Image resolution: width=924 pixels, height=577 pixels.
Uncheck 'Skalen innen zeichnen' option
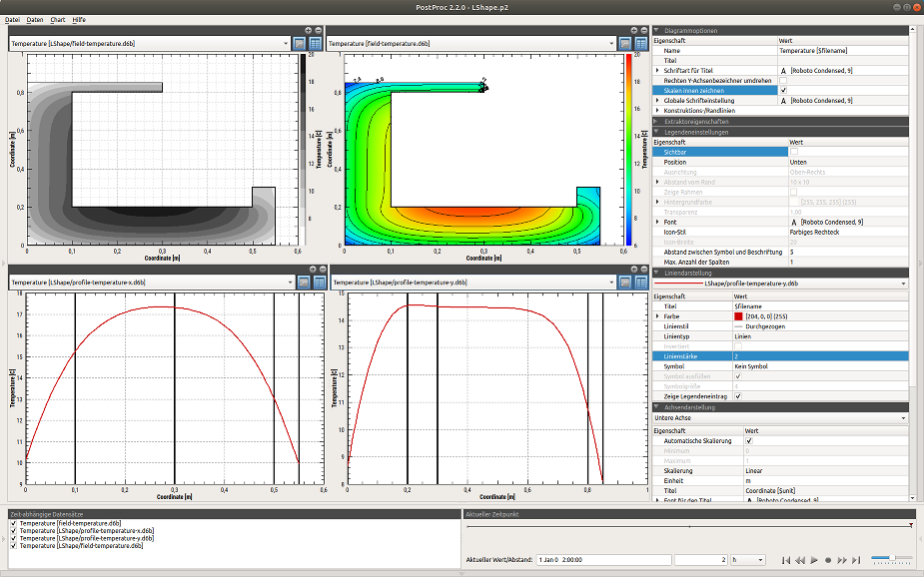pyautogui.click(x=783, y=91)
